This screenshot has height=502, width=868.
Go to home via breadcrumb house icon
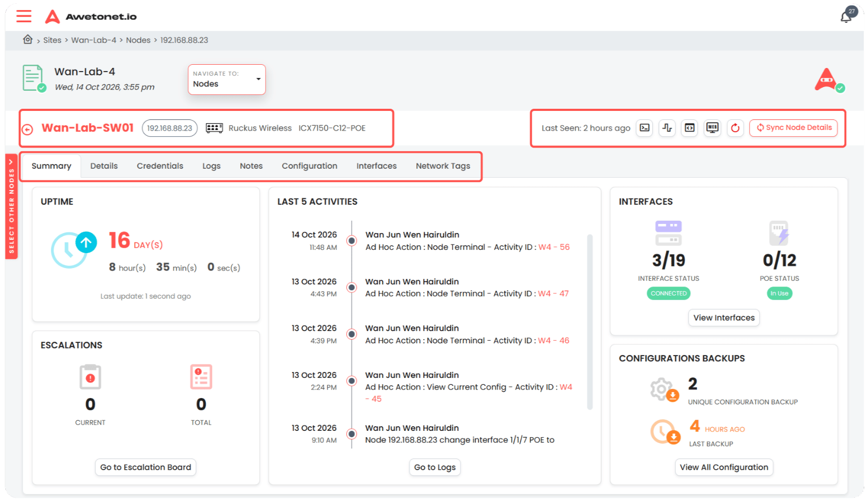coord(28,40)
